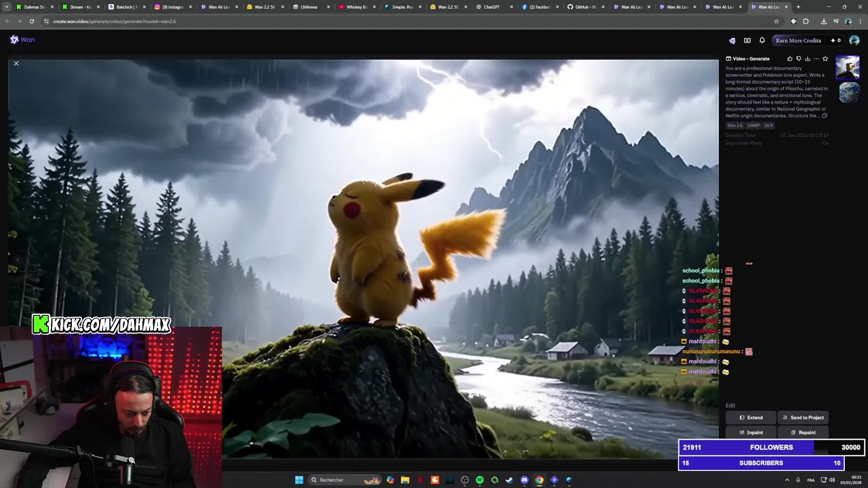
Task: Click Send to Project
Action: point(802,418)
